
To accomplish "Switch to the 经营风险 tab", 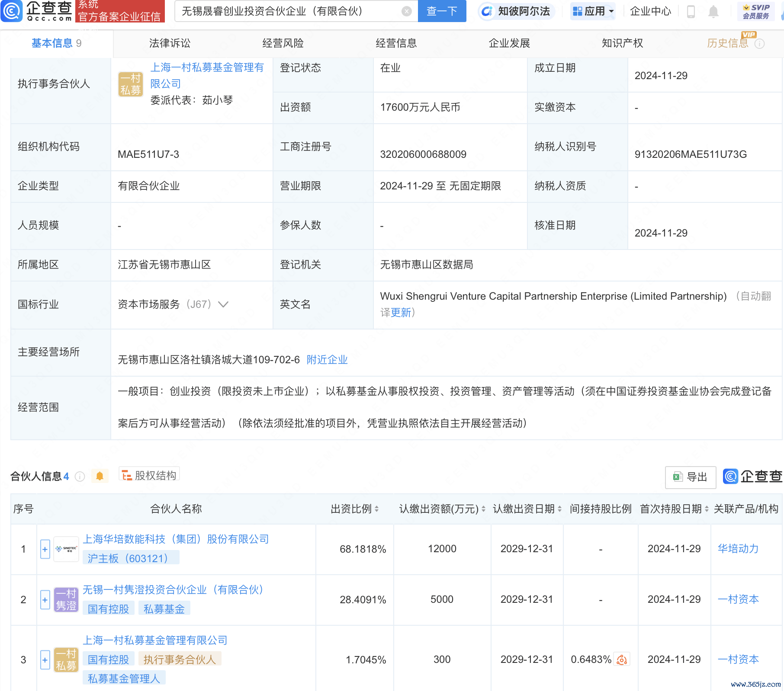I will (x=283, y=43).
